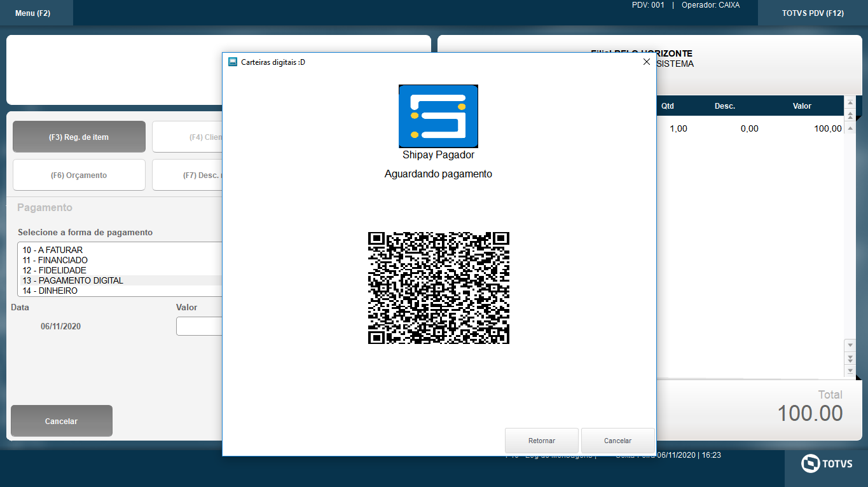Open the TOTVS PDV (F12) menu

(813, 13)
